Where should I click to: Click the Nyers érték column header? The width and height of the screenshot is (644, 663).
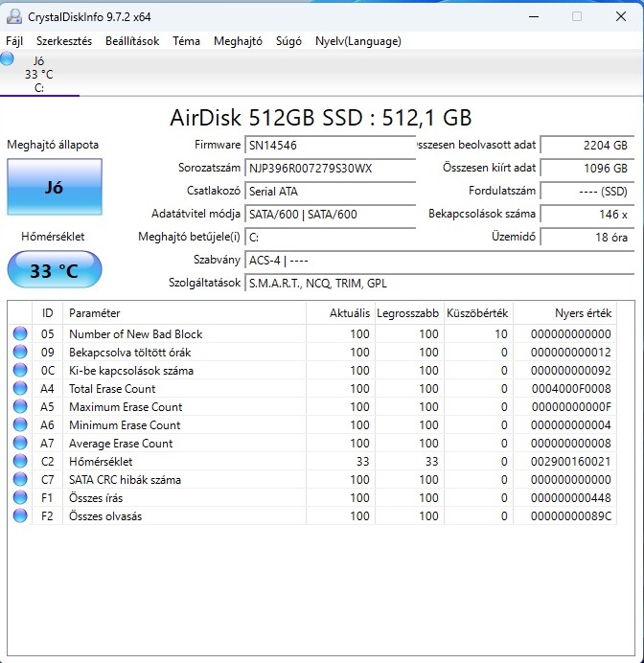(x=564, y=313)
